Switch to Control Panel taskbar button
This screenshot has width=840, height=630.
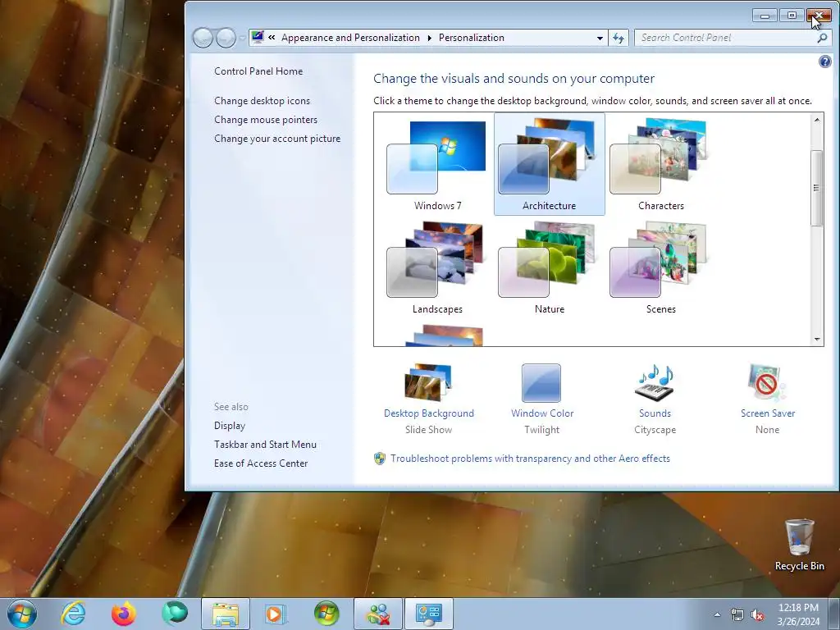pos(429,614)
